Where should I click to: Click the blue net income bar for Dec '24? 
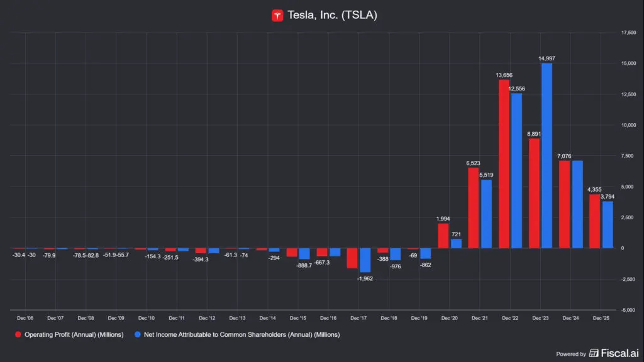(577, 204)
